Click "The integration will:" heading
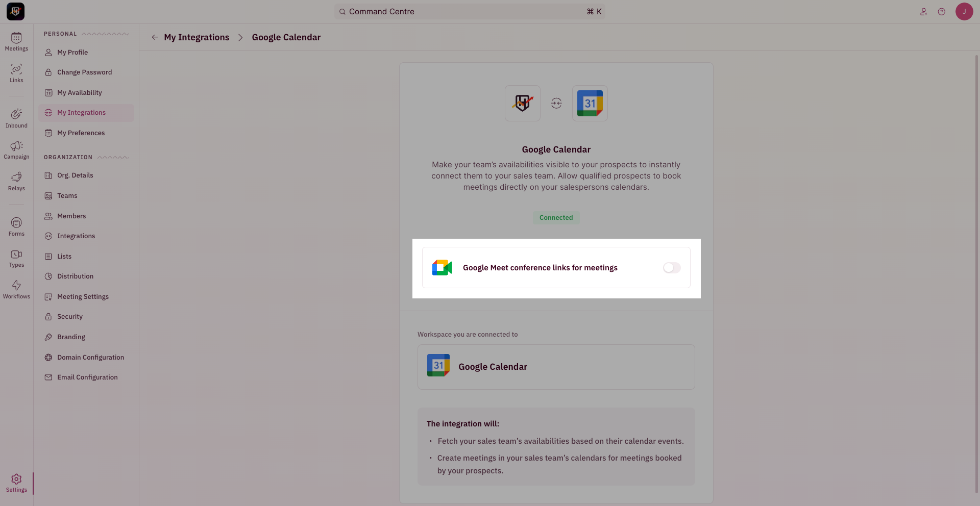Screen dimensions: 980x506 click(x=463, y=424)
